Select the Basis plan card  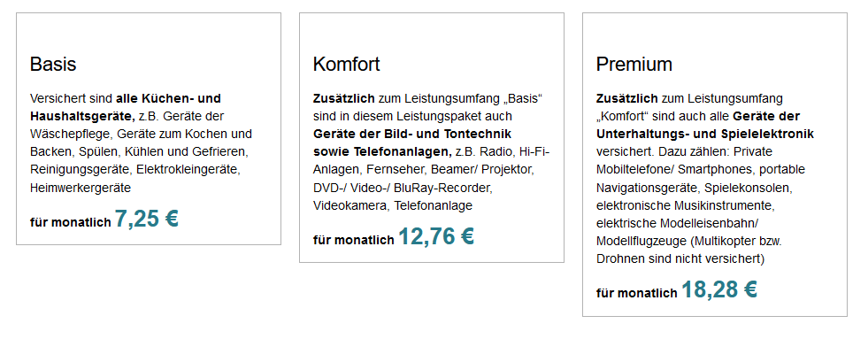pos(149,128)
